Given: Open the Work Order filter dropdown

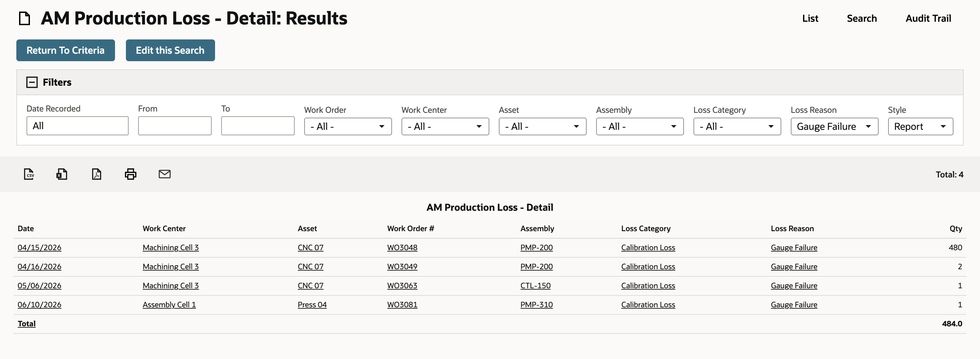Looking at the screenshot, I should [x=348, y=126].
